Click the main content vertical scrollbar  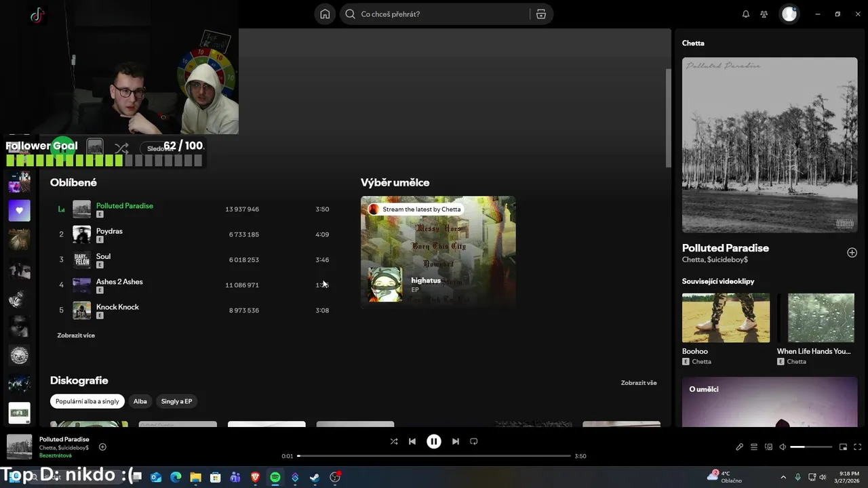(x=668, y=119)
